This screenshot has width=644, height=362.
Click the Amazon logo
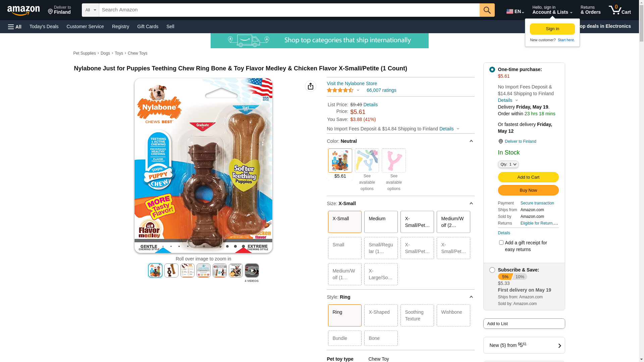coord(23,10)
